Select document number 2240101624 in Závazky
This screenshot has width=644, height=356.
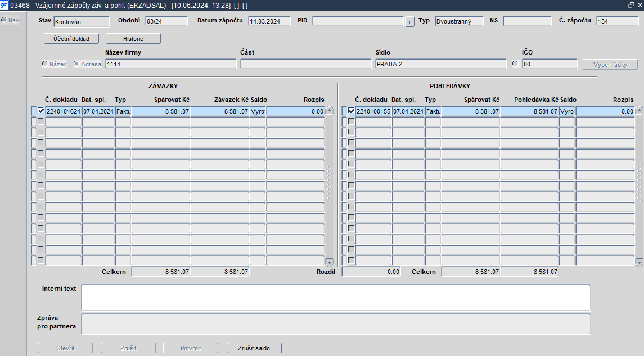click(x=63, y=111)
